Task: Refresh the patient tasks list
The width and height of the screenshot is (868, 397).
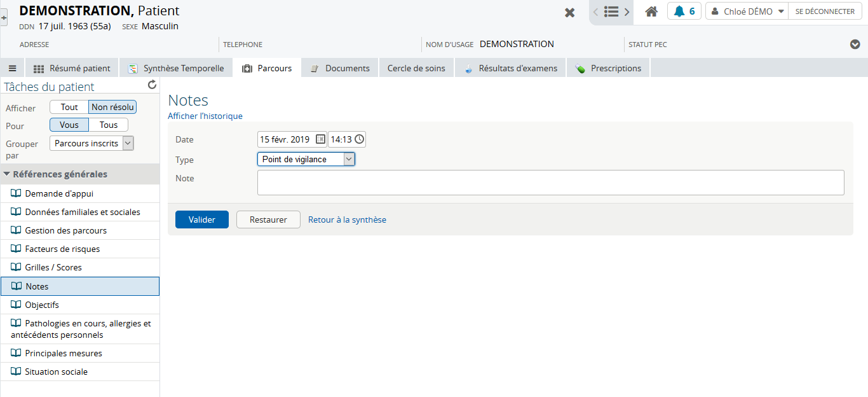Action: pyautogui.click(x=152, y=85)
